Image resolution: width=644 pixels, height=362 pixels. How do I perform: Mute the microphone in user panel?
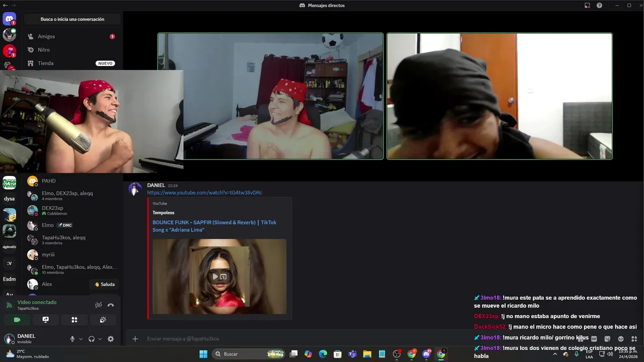pyautogui.click(x=72, y=339)
